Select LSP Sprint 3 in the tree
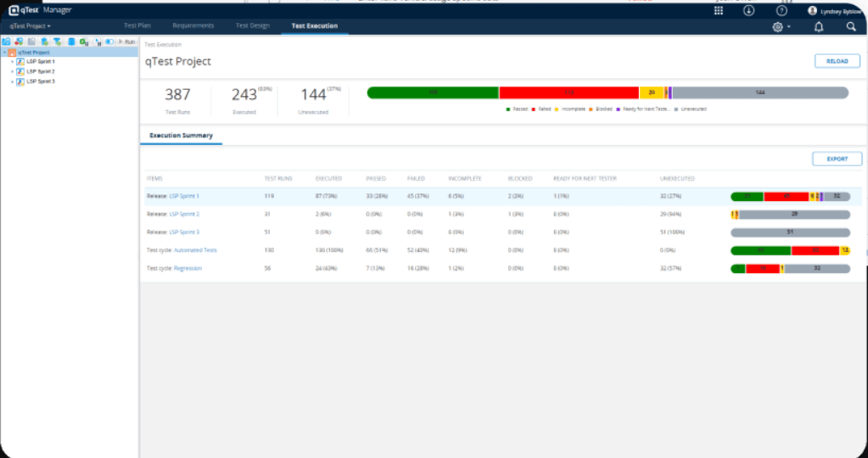The height and width of the screenshot is (458, 868). pyautogui.click(x=41, y=81)
